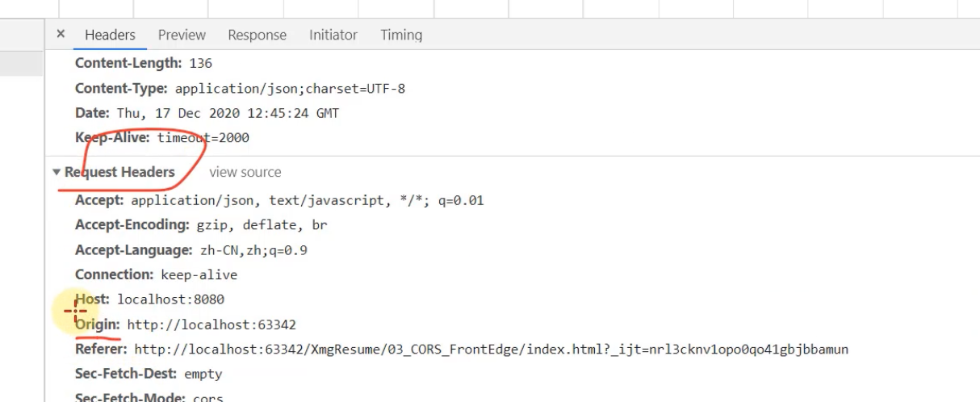
Task: Select the Sec-Fetch-Dest header name
Action: [x=125, y=374]
